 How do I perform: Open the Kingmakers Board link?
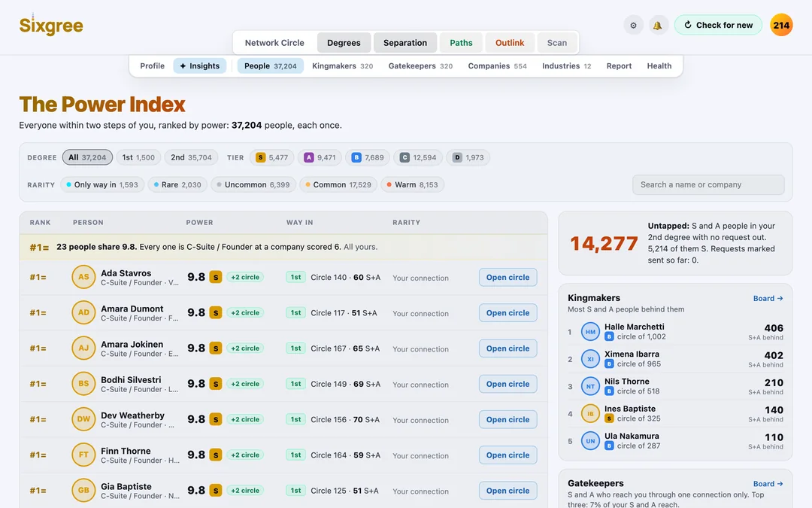(768, 298)
